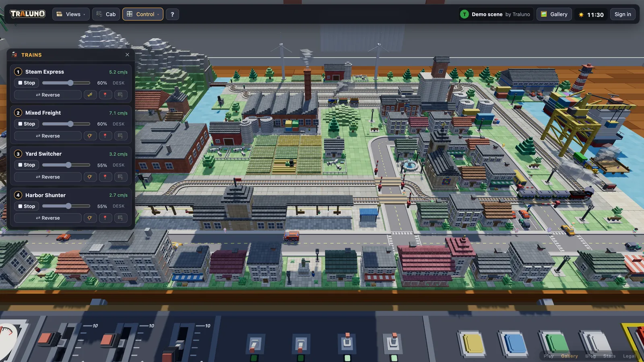Image resolution: width=644 pixels, height=362 pixels.
Task: Reverse the Steam Express direction
Action: 48,95
